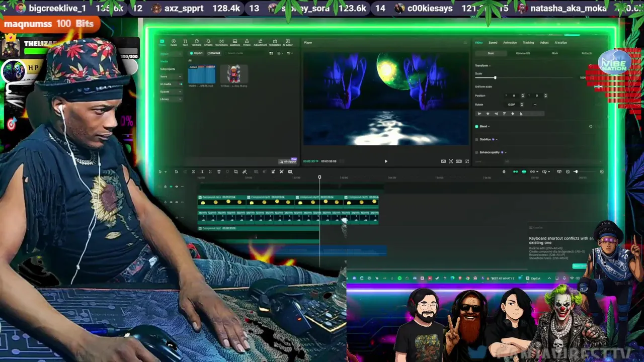Click the Blend reset icon

click(591, 126)
